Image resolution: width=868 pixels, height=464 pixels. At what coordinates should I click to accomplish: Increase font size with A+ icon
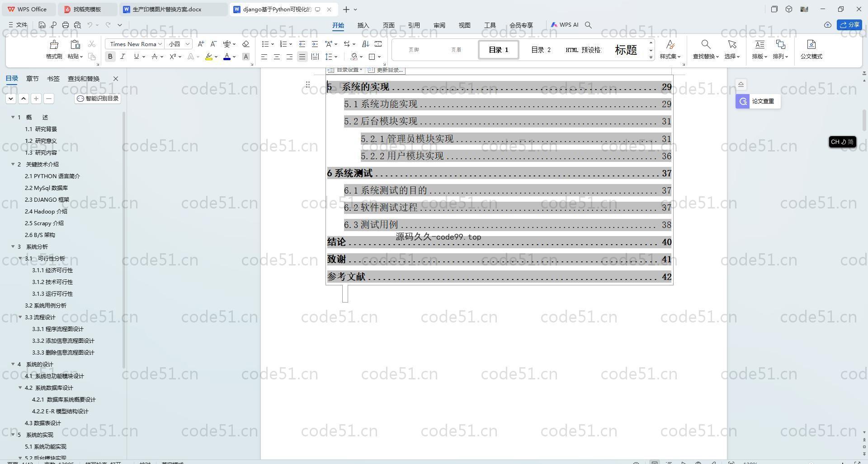tap(201, 44)
